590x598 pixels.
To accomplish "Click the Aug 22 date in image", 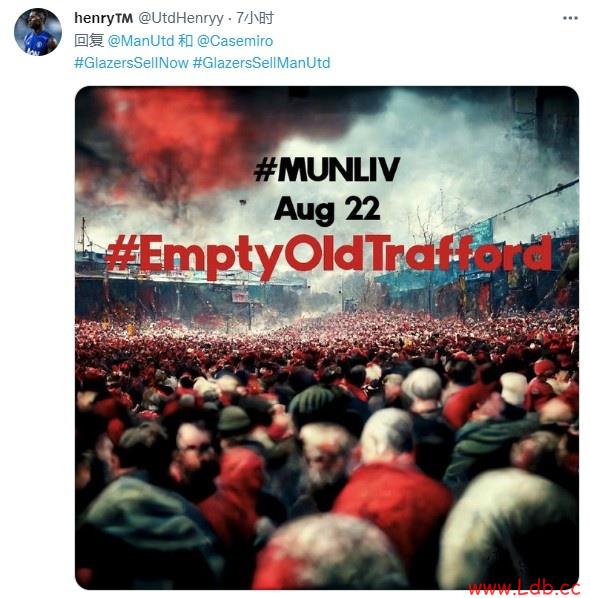I will click(327, 210).
